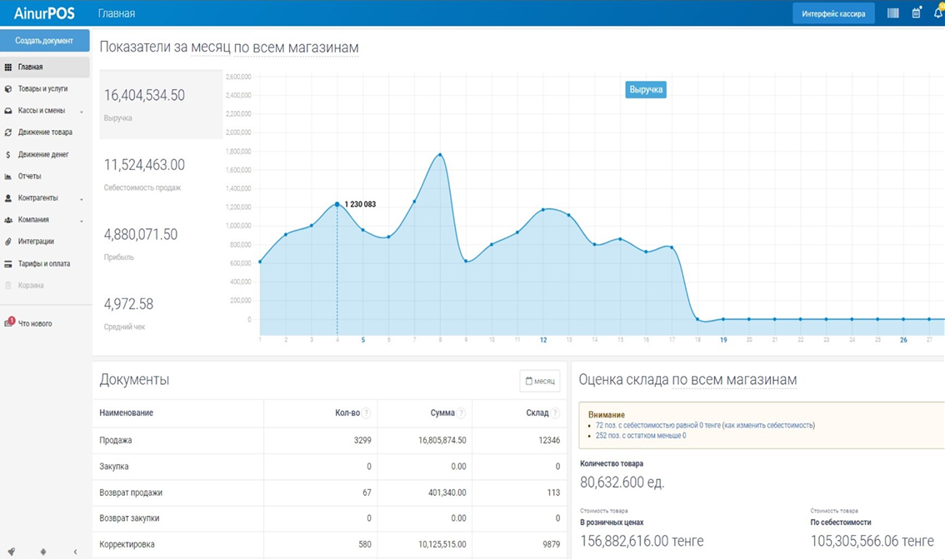Open the notifications bell

pos(938,13)
